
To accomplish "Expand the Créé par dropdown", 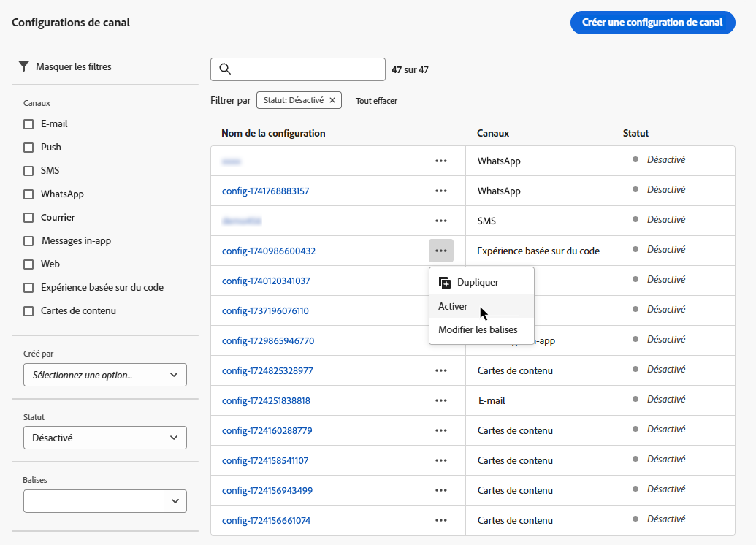I will point(105,375).
